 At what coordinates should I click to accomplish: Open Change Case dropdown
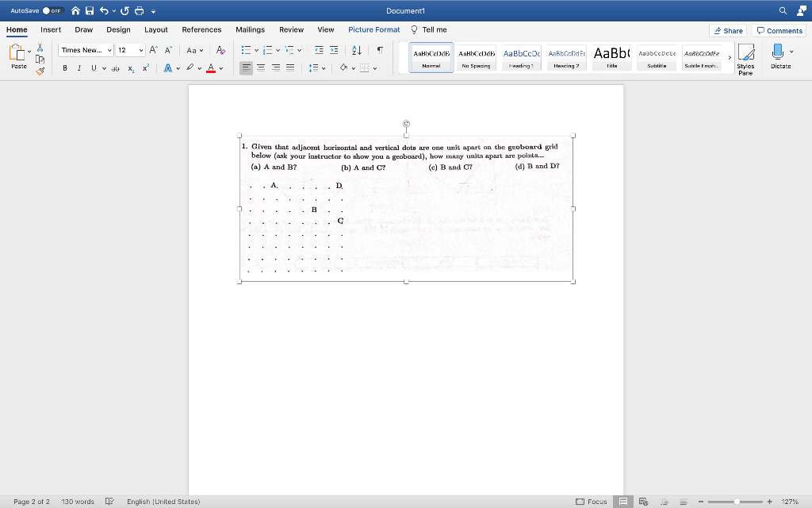[195, 50]
